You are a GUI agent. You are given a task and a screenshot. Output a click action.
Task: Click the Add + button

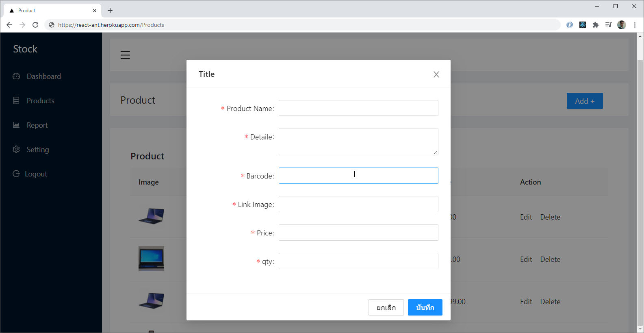(x=585, y=101)
